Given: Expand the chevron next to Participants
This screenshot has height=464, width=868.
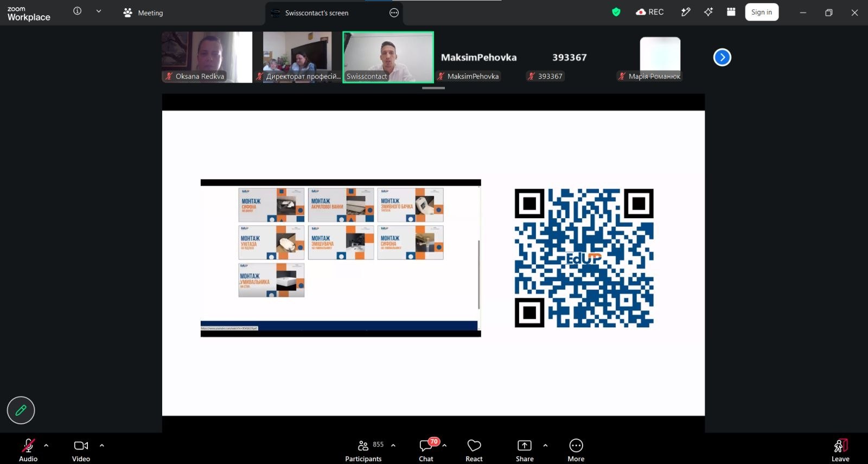Looking at the screenshot, I should (393, 446).
